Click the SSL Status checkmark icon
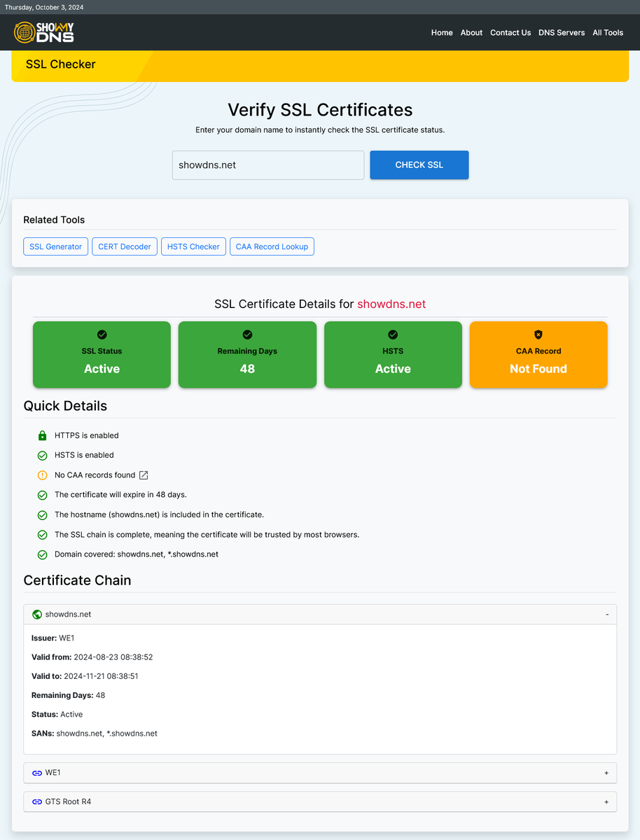Image resolution: width=640 pixels, height=840 pixels. [102, 335]
